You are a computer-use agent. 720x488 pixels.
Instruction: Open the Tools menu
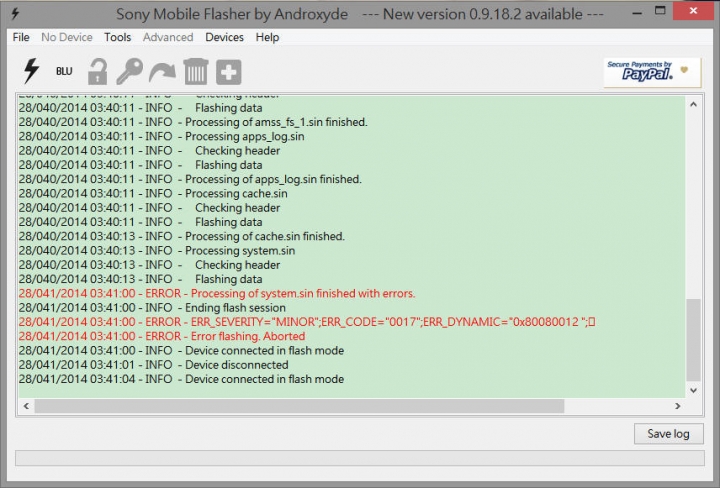(118, 37)
